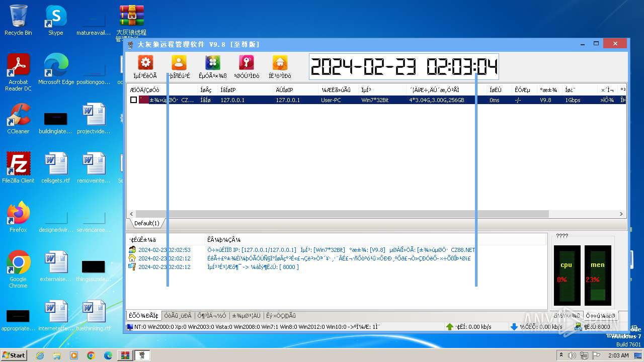The image size is (644, 362).
Task: Open Recycle Bin on the desktop
Action: point(18,21)
